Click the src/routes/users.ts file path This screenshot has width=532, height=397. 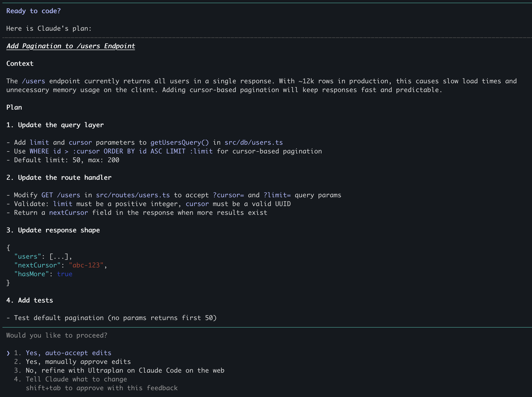point(133,195)
